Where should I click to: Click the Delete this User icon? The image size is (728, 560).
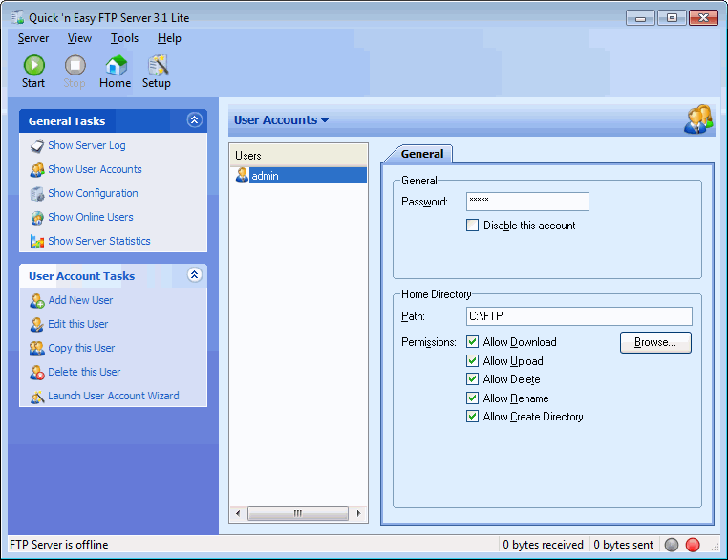pyautogui.click(x=37, y=373)
